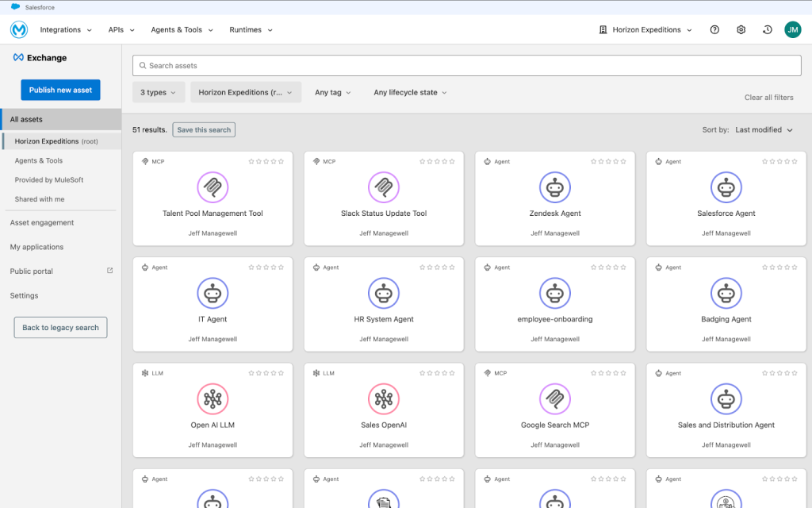Open the settings gear icon in header
Screen dimensions: 812x508
741,30
